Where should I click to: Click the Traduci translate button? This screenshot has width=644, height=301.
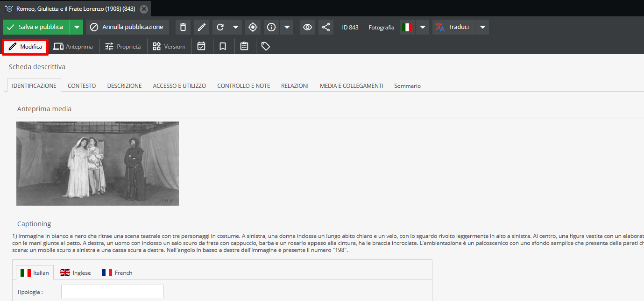pyautogui.click(x=453, y=27)
